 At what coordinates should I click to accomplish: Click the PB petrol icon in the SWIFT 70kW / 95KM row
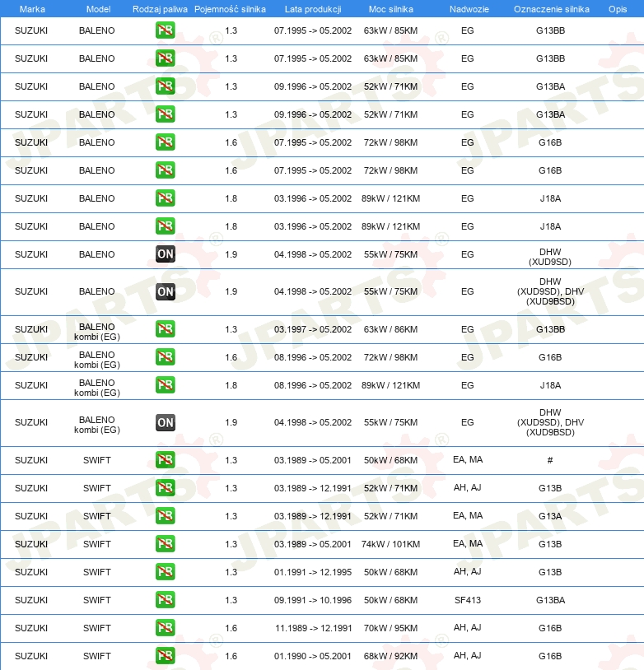click(x=165, y=628)
